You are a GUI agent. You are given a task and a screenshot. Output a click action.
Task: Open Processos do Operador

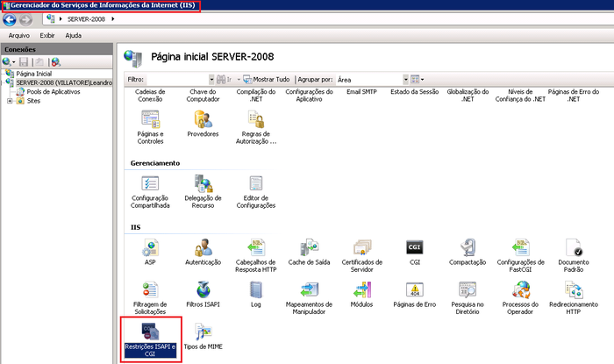coord(520,298)
